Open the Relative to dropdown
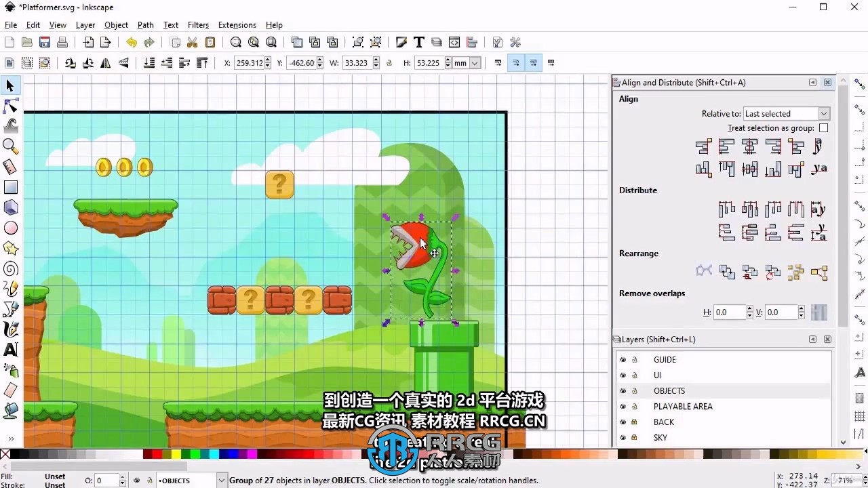 coord(787,114)
